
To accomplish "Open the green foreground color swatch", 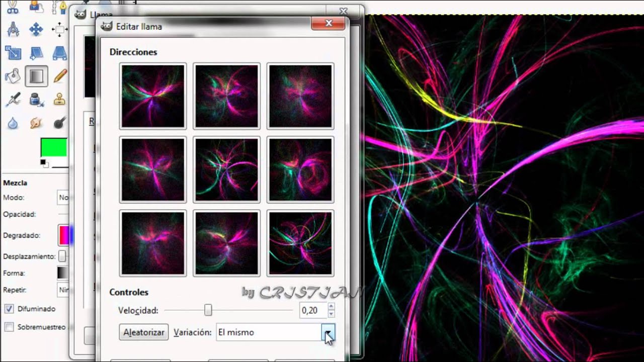I will coord(54,147).
